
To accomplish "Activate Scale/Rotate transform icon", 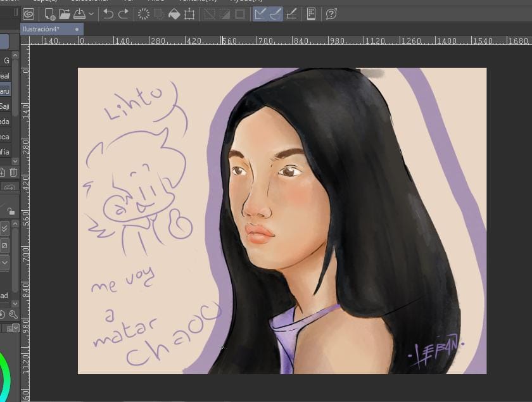I will [x=189, y=15].
